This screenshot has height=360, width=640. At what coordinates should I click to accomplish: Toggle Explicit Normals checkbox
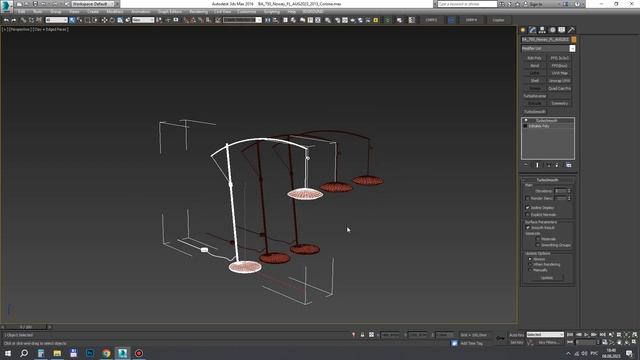(x=527, y=215)
